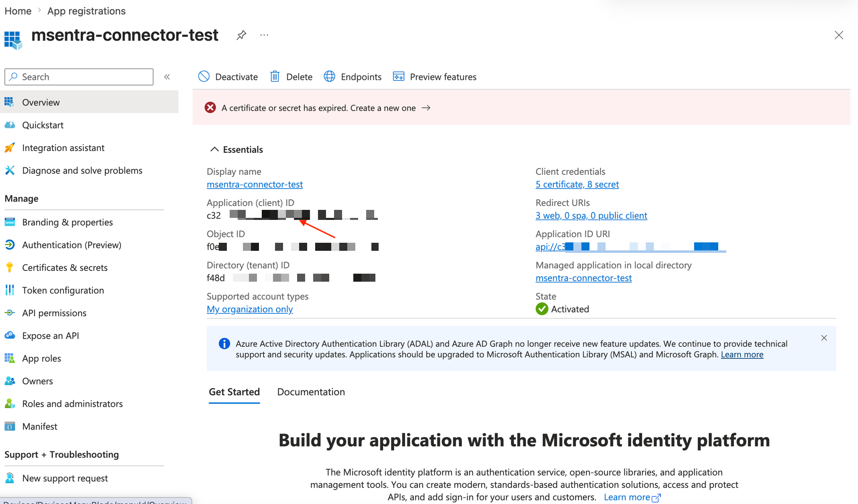Open the Authentication (Preview) icon
Viewport: 858px width, 504px height.
click(x=10, y=244)
